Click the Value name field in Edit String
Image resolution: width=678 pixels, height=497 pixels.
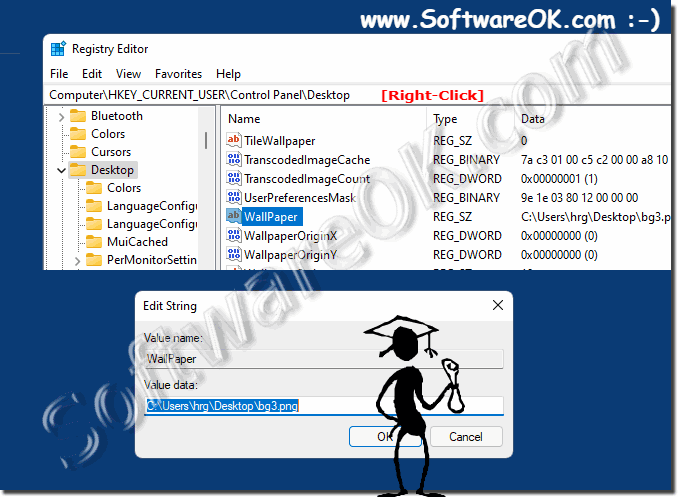click(323, 359)
